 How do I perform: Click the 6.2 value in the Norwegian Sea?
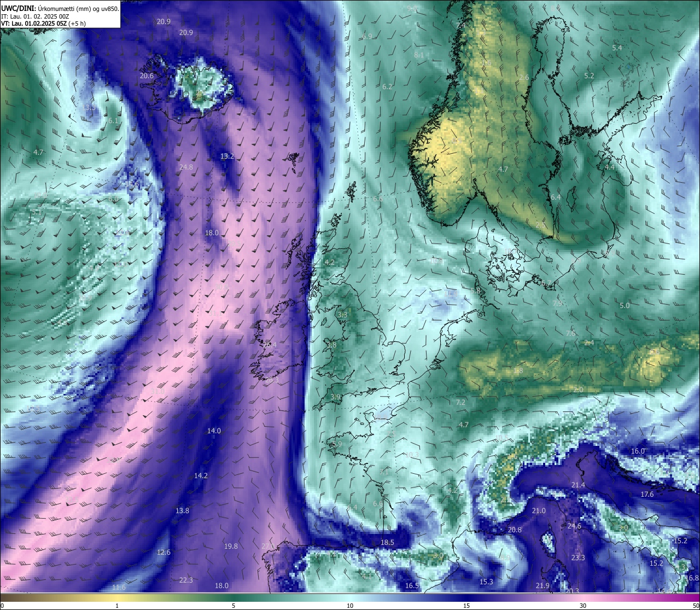[x=387, y=87]
